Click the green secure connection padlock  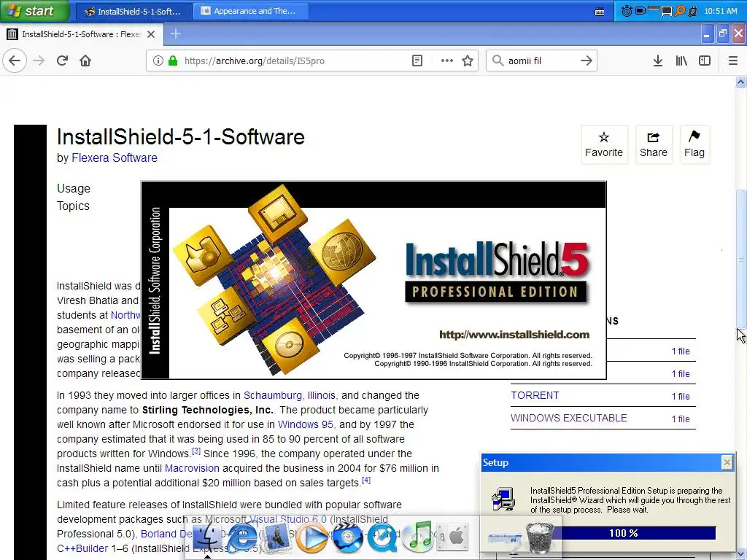pos(173,61)
